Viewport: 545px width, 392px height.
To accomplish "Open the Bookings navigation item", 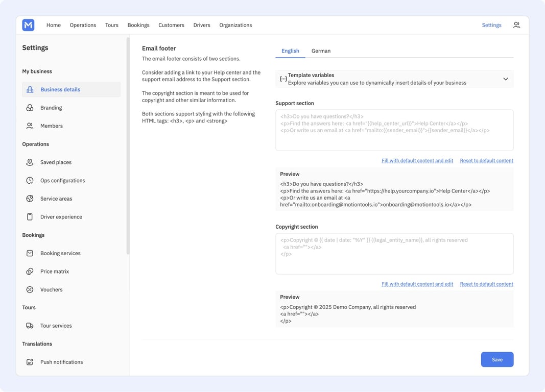I will 138,25.
